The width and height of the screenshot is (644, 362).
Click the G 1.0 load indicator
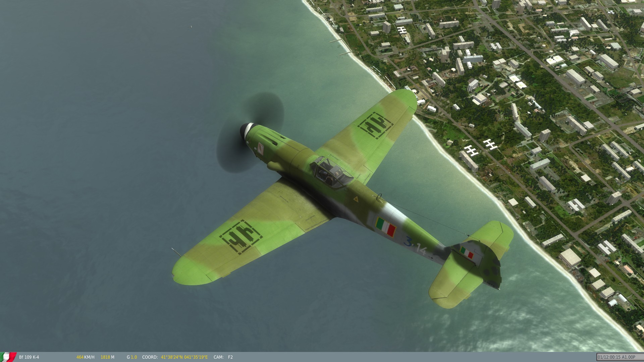pos(132,357)
